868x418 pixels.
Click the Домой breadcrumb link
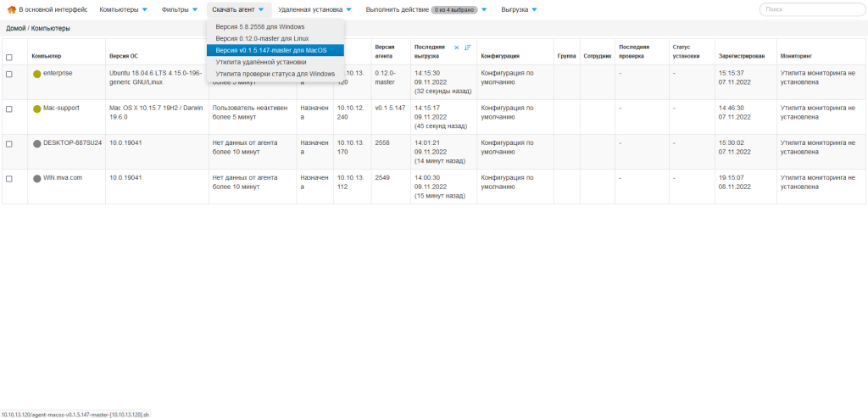pos(15,28)
